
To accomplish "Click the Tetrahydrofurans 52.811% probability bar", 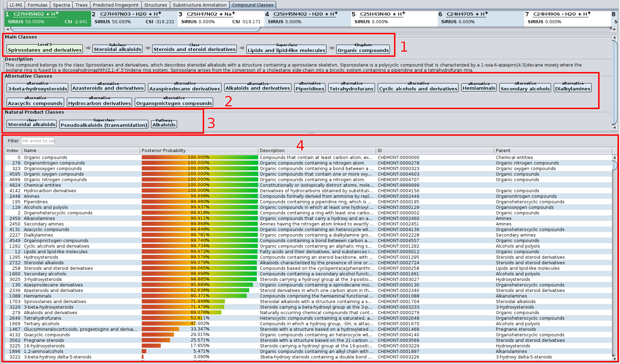I will click(x=173, y=318).
